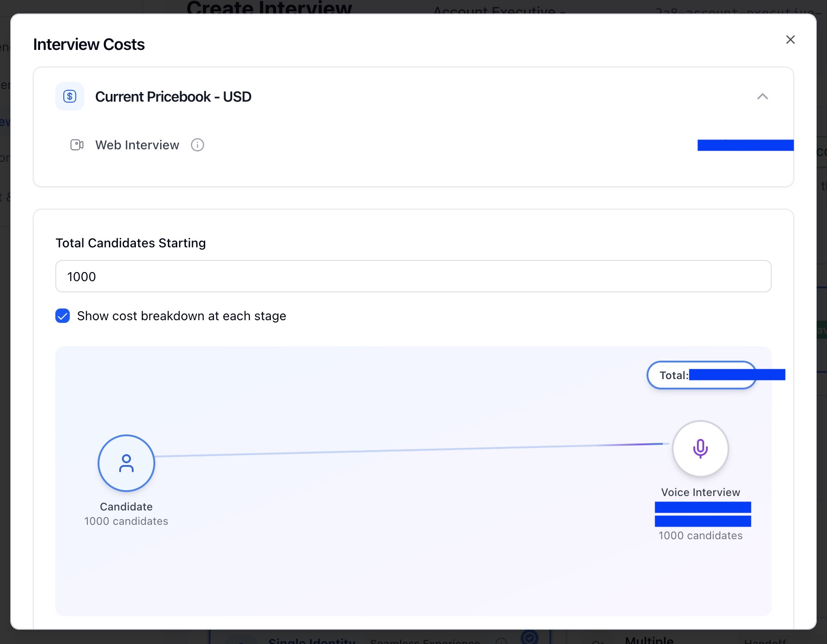Screen dimensions: 827x644
Task: Click the dollar sign pricebook icon
Action: coord(70,96)
